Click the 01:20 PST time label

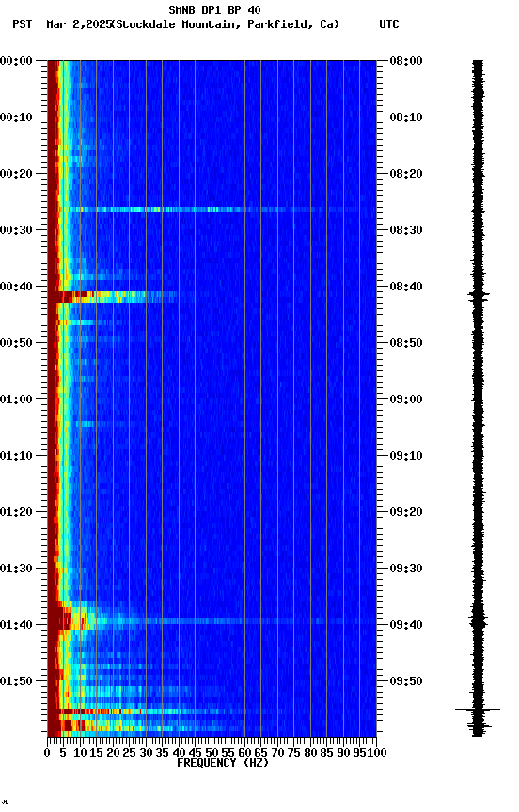click(16, 512)
